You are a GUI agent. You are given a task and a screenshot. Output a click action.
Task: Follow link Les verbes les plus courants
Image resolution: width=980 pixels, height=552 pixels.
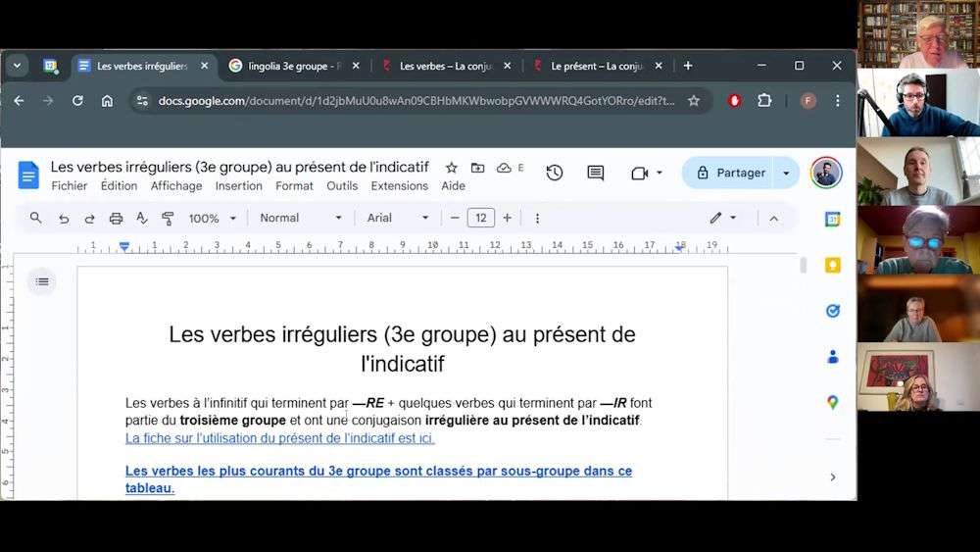click(x=378, y=478)
